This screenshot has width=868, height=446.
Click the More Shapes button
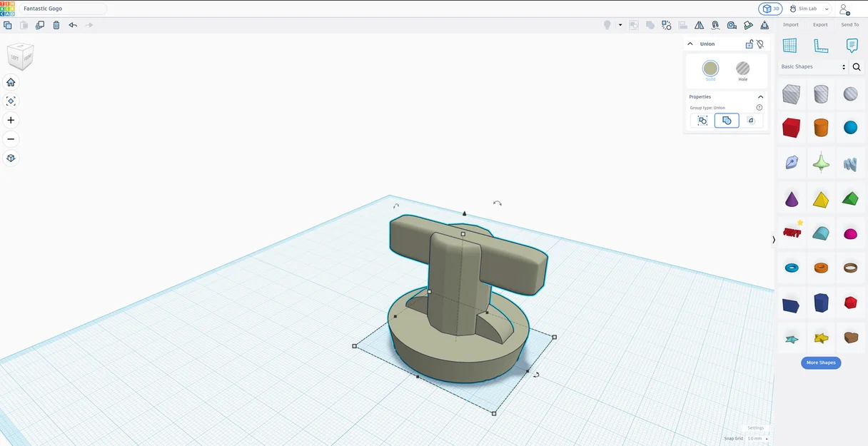click(821, 363)
